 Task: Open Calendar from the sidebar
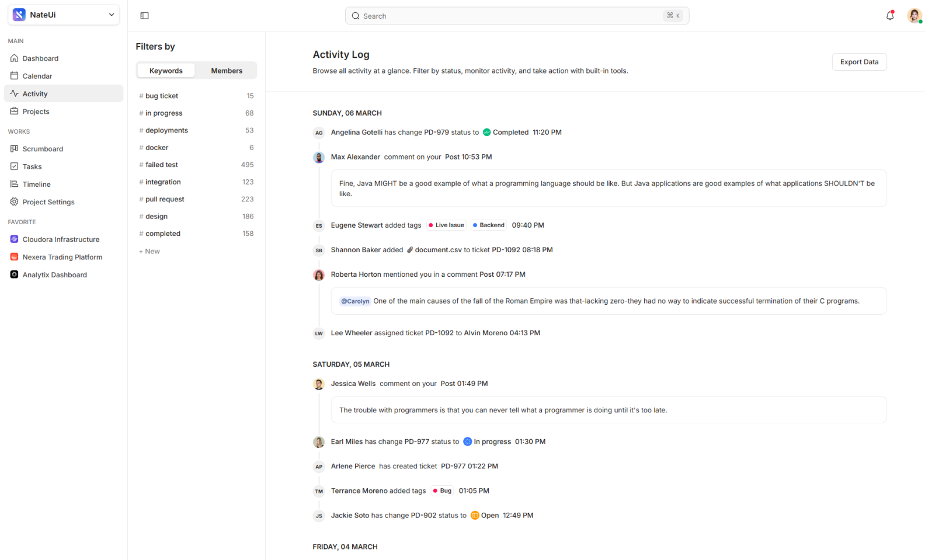pos(64,76)
